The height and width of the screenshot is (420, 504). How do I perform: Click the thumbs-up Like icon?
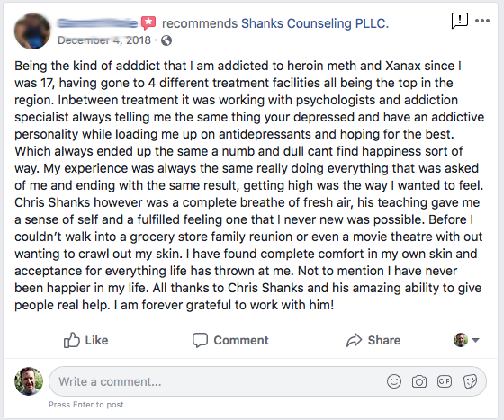(71, 340)
